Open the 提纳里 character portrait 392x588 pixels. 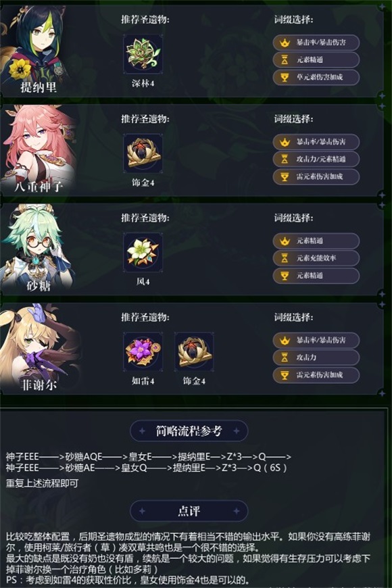(36, 51)
